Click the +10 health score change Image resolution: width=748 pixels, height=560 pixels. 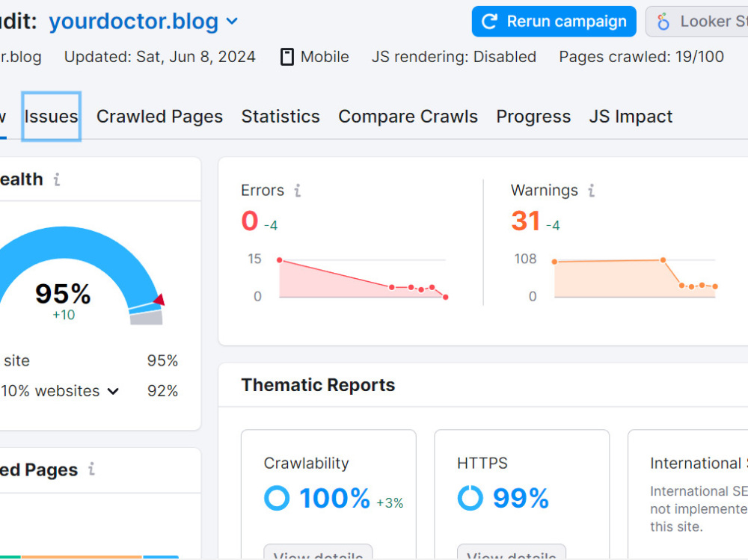[64, 315]
